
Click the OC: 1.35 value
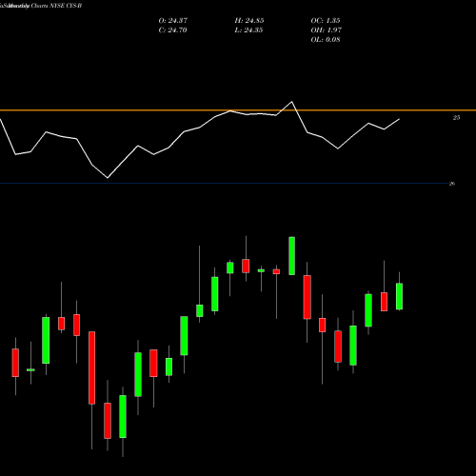[326, 21]
